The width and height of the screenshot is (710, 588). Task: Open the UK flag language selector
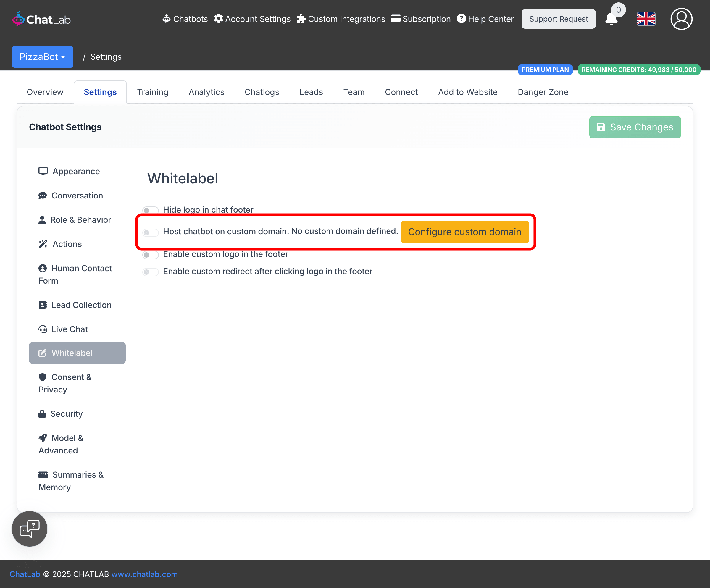pos(646,19)
